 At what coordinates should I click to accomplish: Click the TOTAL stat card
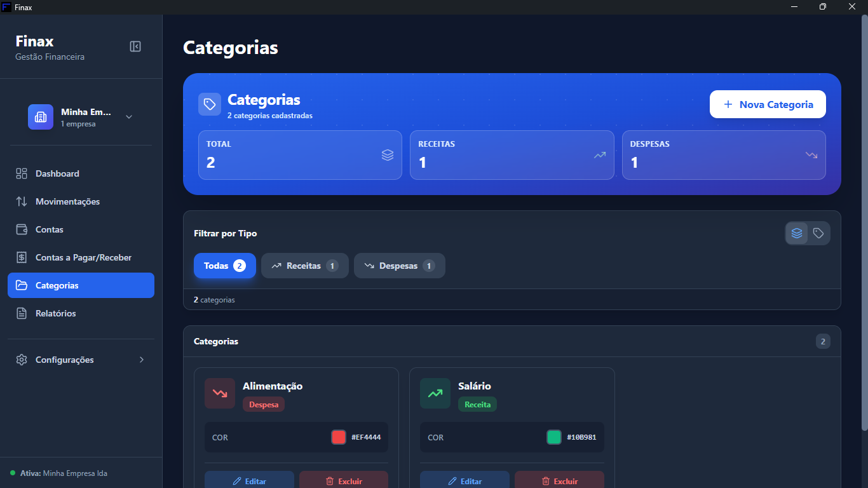coord(300,155)
